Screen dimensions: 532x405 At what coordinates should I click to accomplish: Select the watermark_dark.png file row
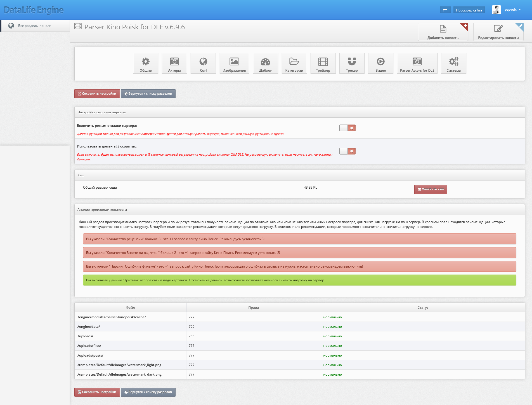[299, 374]
